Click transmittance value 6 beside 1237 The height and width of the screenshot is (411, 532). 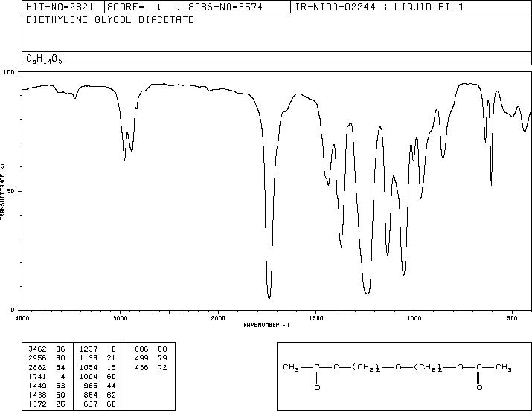click(x=114, y=349)
